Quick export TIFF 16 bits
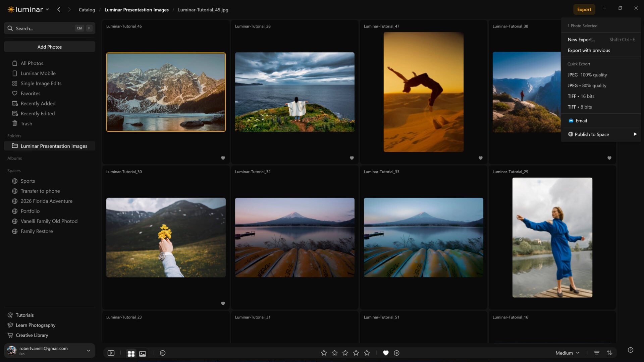Image resolution: width=644 pixels, height=362 pixels. 601,96
